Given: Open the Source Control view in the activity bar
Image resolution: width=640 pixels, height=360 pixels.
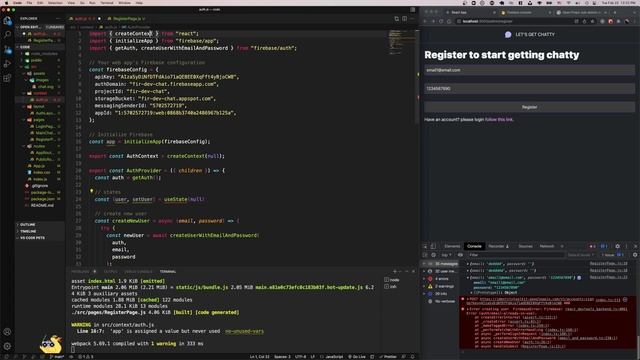Looking at the screenshot, I should (7, 49).
